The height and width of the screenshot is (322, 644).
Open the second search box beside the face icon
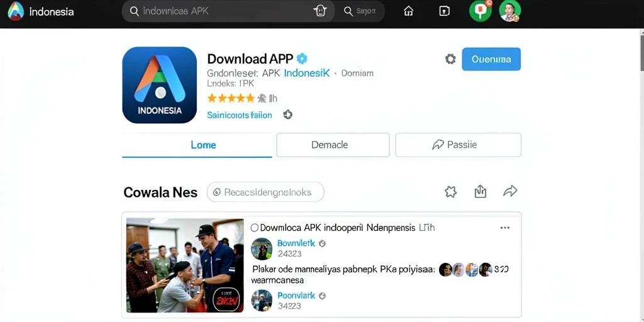tap(360, 11)
